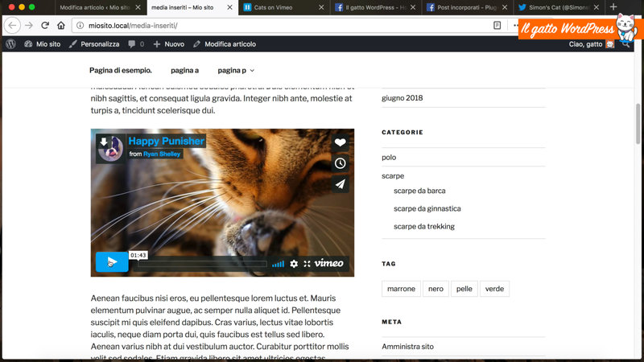Screen dimensions: 644x362
Task: Open Nuovo menu in admin bar
Action: [x=169, y=44]
